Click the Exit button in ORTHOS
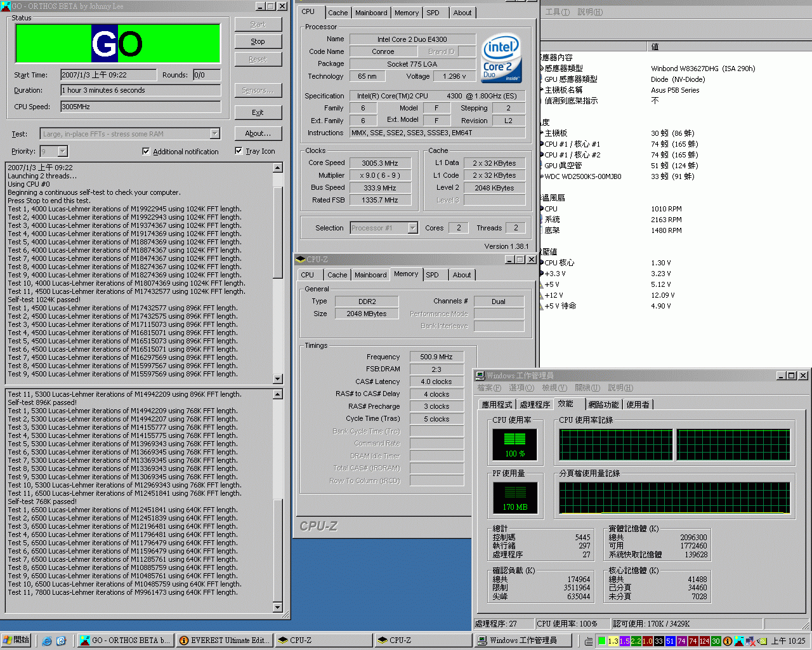The image size is (812, 650). pos(258,112)
